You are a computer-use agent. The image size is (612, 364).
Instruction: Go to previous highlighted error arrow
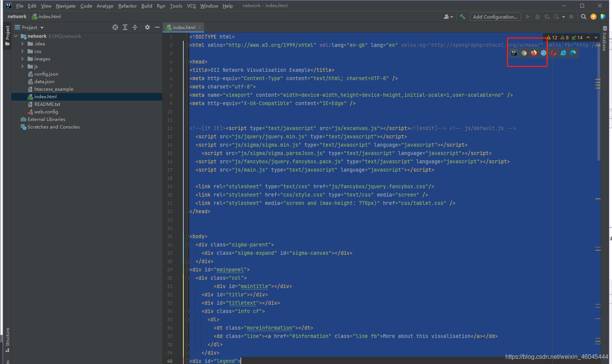(588, 37)
